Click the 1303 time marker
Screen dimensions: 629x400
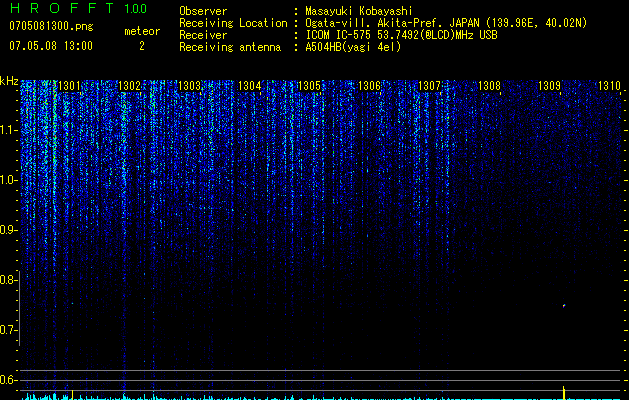tap(189, 86)
